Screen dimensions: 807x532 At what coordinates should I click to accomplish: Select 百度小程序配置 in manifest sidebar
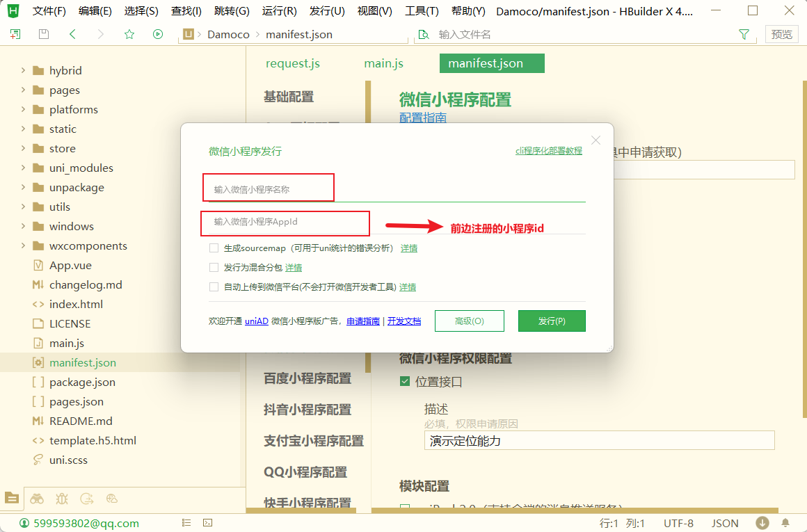307,379
